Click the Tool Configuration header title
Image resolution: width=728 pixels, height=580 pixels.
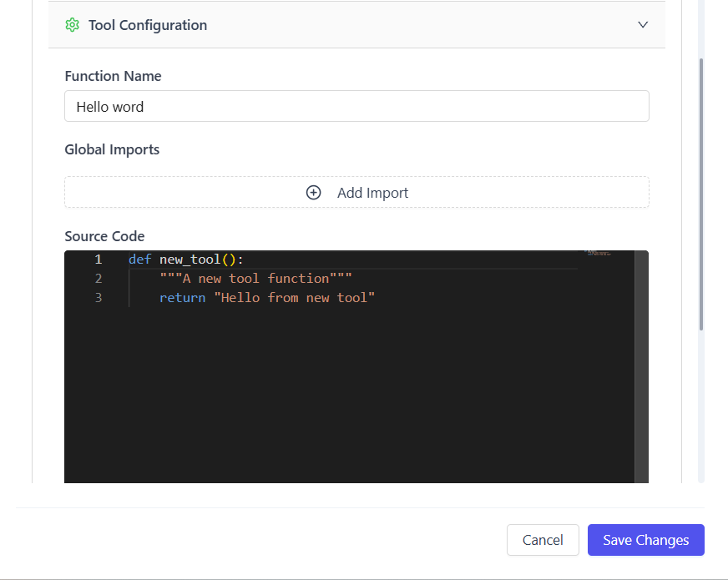pos(148,25)
